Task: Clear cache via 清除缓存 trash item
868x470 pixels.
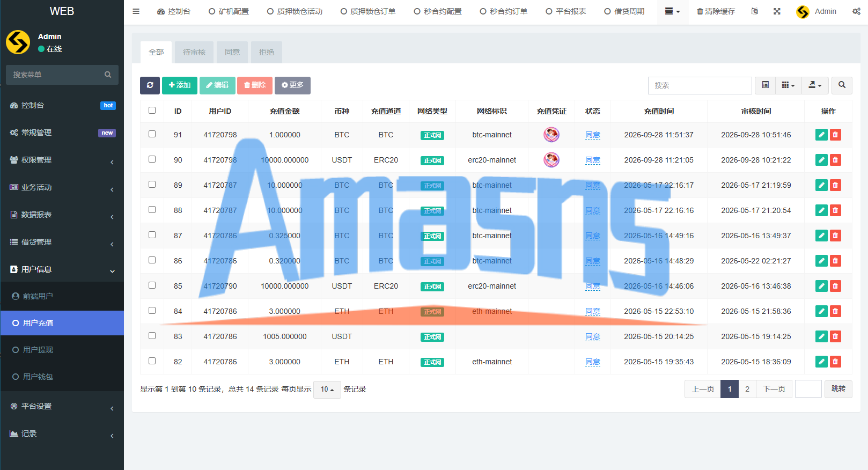Action: [x=716, y=11]
